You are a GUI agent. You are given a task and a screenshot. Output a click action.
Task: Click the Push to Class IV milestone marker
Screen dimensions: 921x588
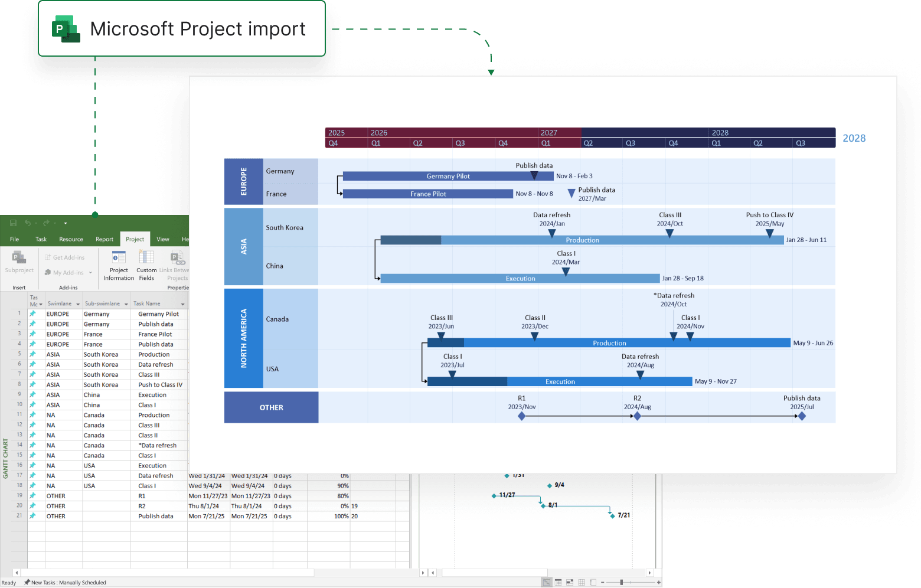point(770,233)
